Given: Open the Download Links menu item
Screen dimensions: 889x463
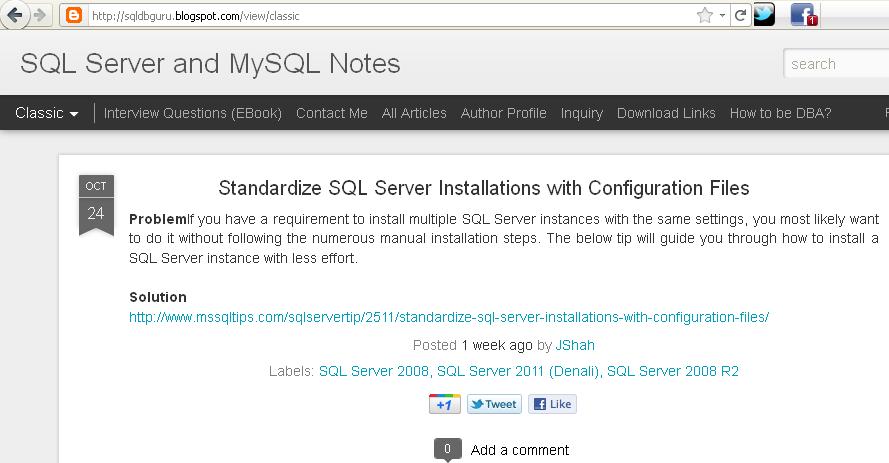Looking at the screenshot, I should click(666, 113).
